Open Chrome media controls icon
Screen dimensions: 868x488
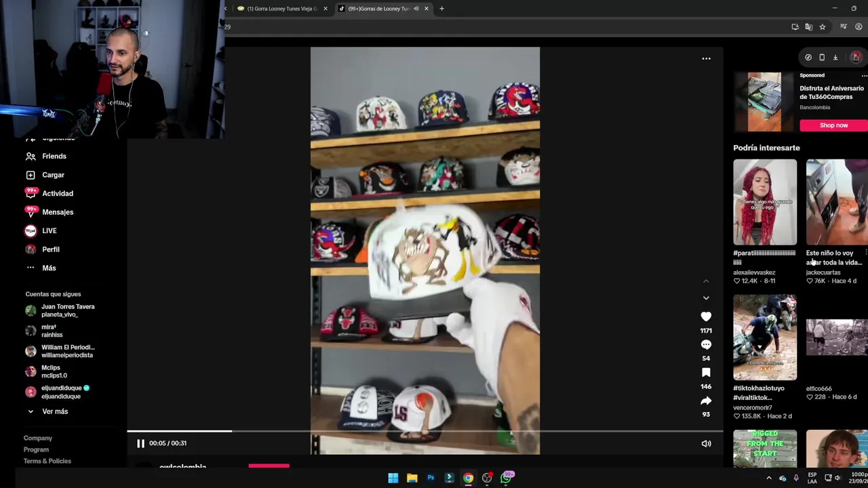(x=844, y=27)
